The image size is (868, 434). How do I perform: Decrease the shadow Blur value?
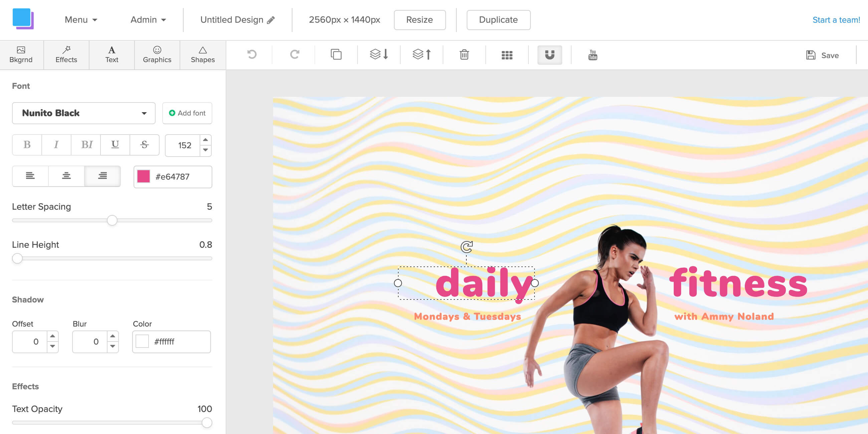tap(113, 347)
